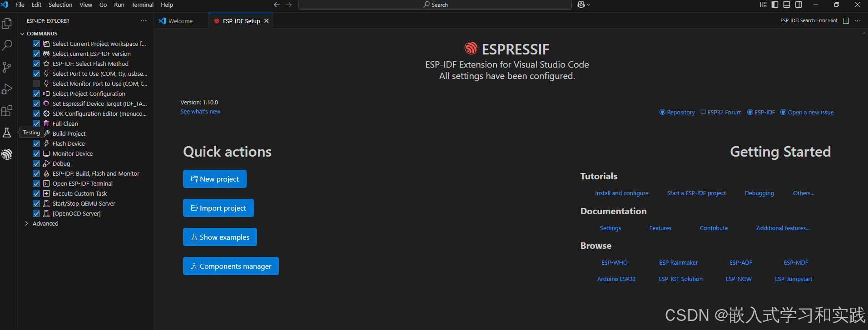Click the Import project button
This screenshot has width=868, height=330.
click(x=218, y=208)
